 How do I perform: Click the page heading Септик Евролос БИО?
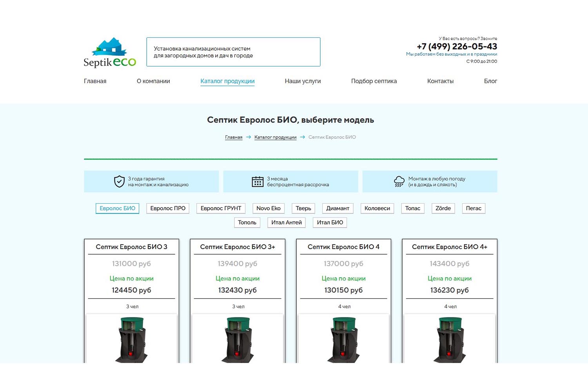click(x=290, y=120)
